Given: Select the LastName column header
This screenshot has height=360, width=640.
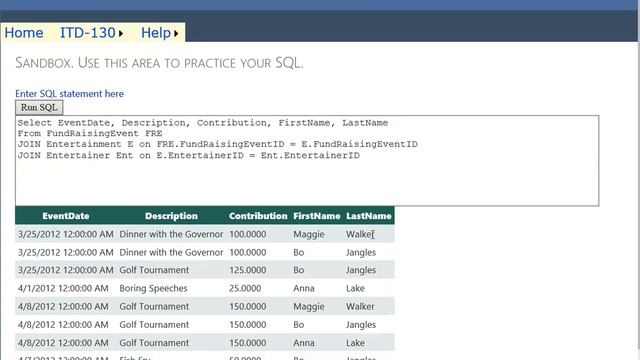Looking at the screenshot, I should pyautogui.click(x=369, y=216).
